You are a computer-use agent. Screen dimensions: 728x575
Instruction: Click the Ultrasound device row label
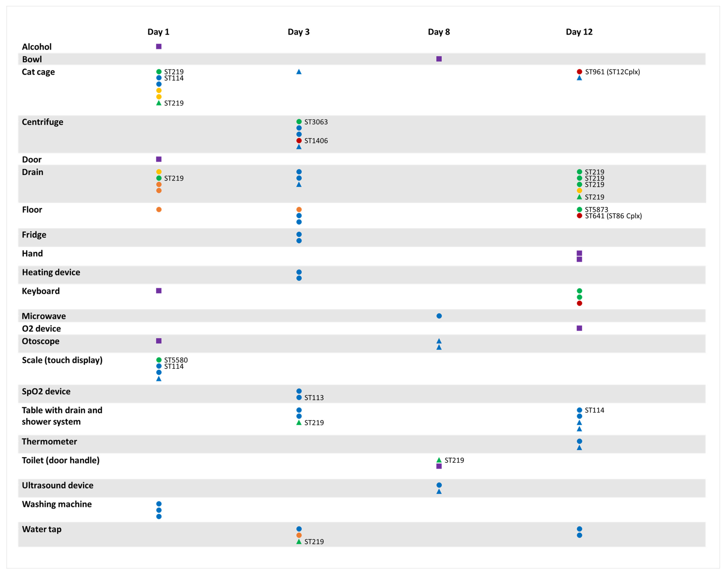tap(58, 485)
